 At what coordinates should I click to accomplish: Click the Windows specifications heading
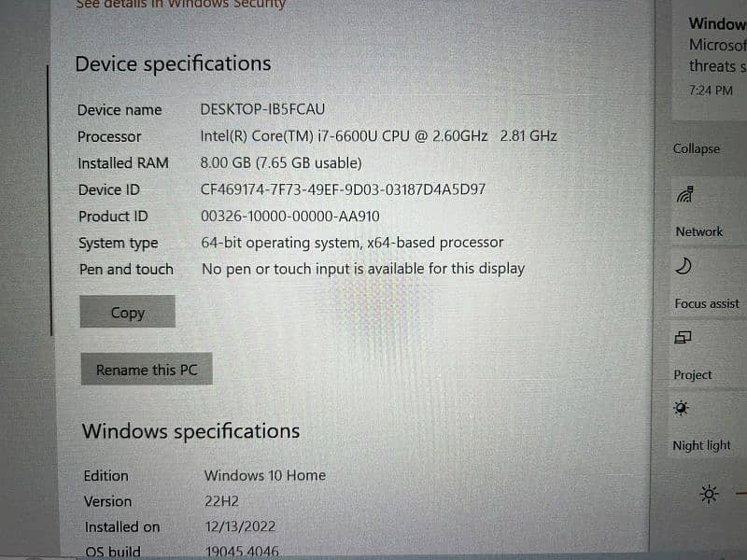tap(190, 431)
